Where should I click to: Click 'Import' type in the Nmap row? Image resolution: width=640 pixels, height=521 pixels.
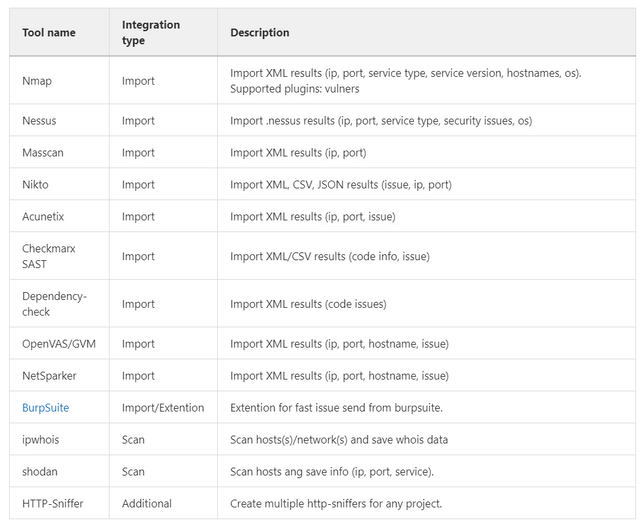tap(138, 81)
